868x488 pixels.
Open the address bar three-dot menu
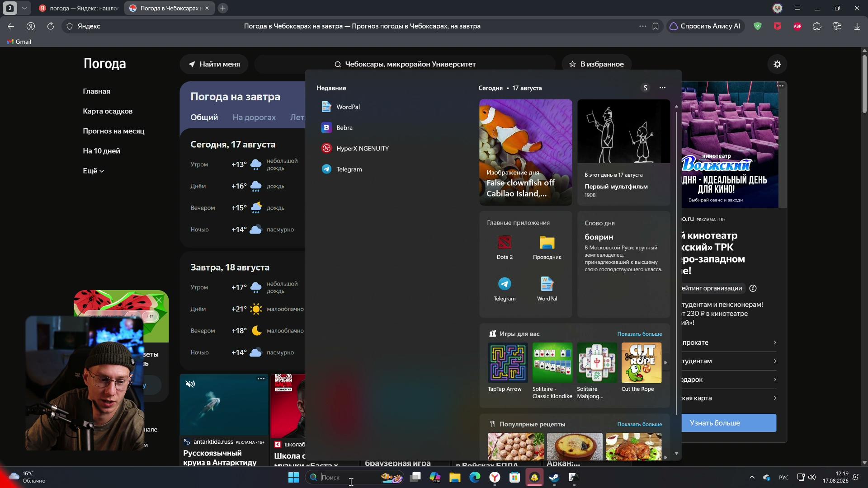coord(643,26)
